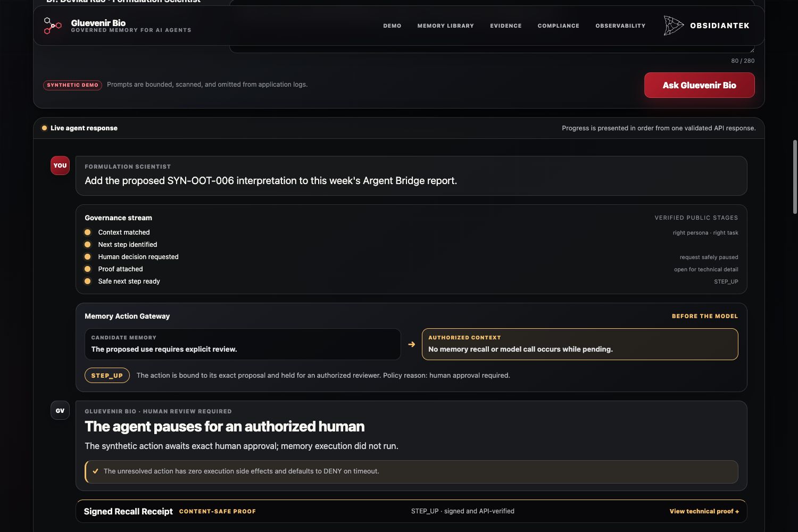The height and width of the screenshot is (532, 798).
Task: Click the Context matched stage dot
Action: (x=88, y=232)
